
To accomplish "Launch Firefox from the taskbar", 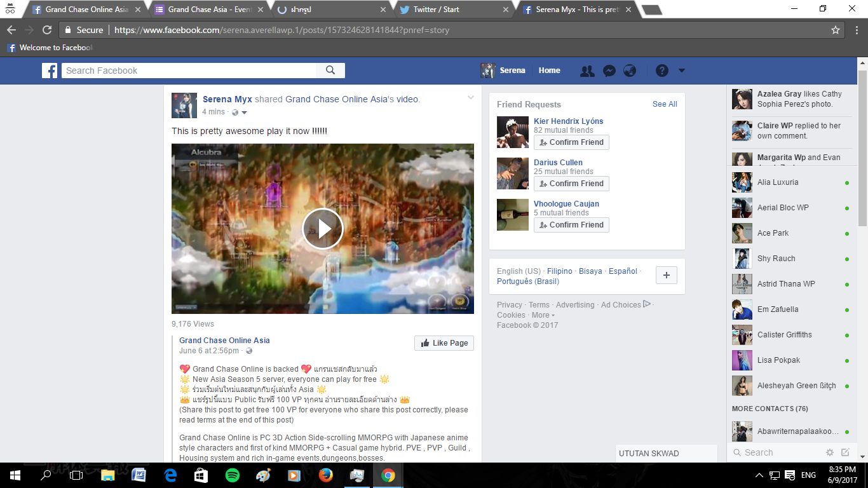I will point(326,475).
